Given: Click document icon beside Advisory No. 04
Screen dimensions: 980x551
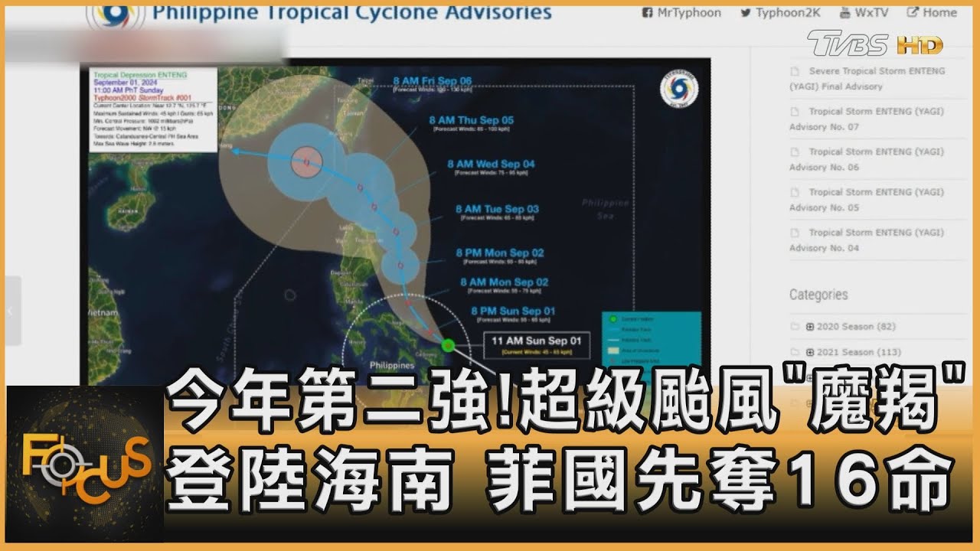Looking at the screenshot, I should 794,233.
